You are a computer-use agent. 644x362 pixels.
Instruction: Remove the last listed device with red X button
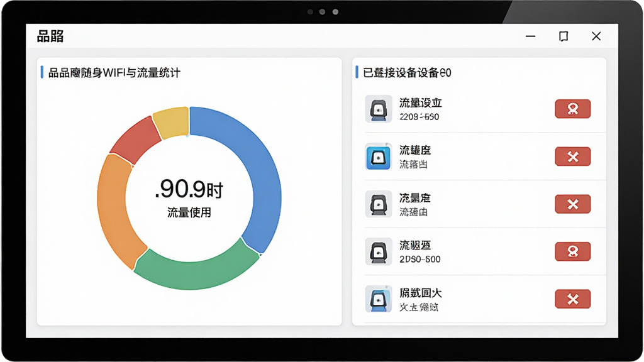[x=572, y=299]
